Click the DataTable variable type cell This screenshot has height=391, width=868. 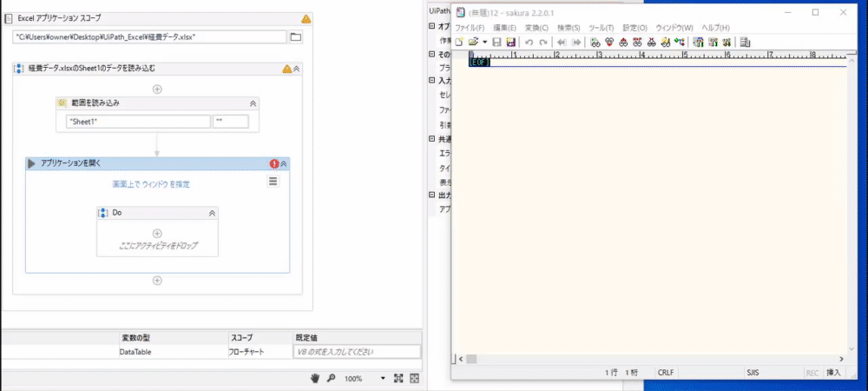174,352
